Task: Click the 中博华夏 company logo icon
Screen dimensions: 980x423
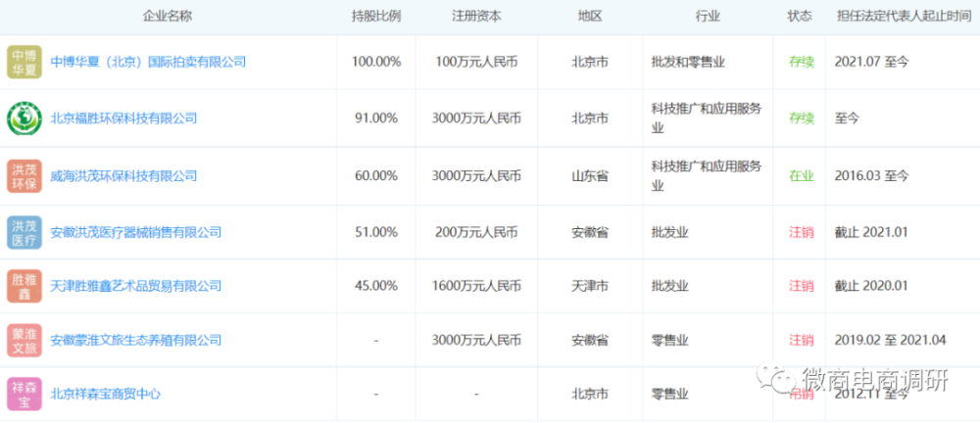Action: click(24, 62)
